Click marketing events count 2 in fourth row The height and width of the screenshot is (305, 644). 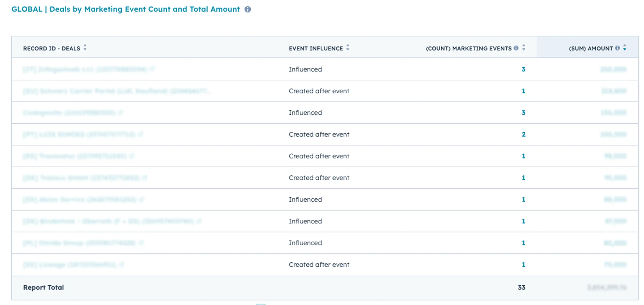tap(523, 134)
